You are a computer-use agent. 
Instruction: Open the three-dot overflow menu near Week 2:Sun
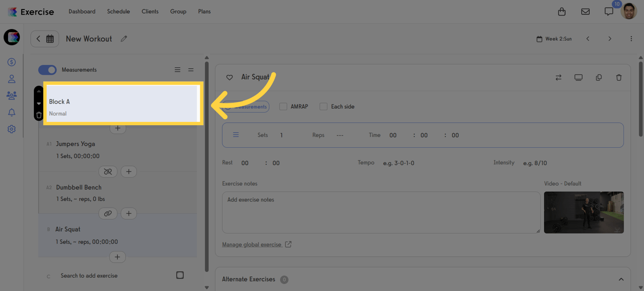(631, 39)
